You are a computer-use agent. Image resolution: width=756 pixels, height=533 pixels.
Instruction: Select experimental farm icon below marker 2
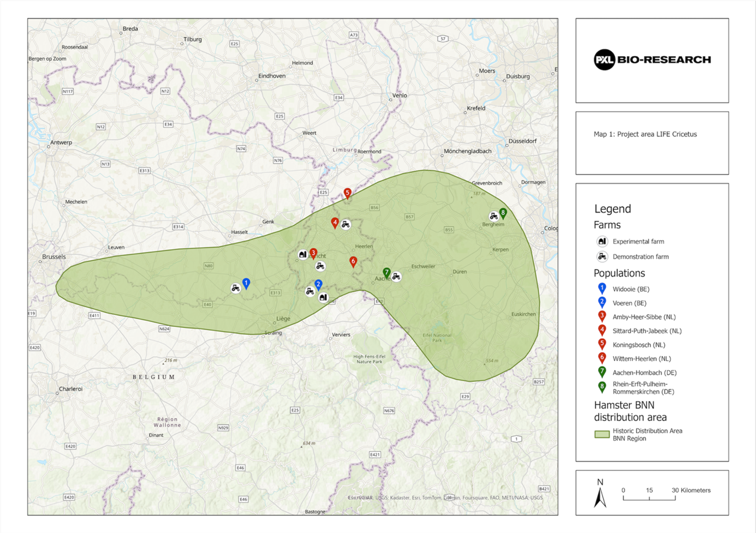[x=323, y=297]
